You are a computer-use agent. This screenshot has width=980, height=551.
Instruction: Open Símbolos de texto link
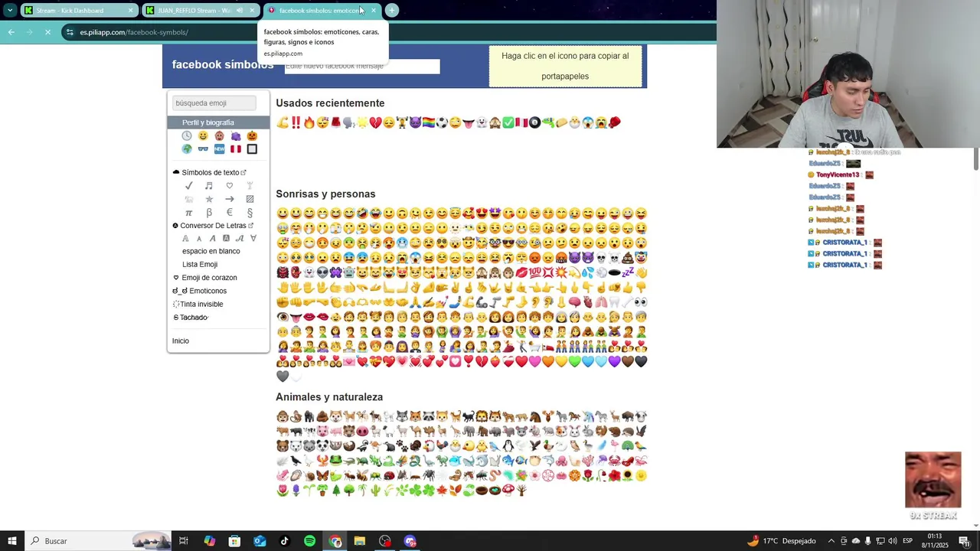pyautogui.click(x=211, y=172)
